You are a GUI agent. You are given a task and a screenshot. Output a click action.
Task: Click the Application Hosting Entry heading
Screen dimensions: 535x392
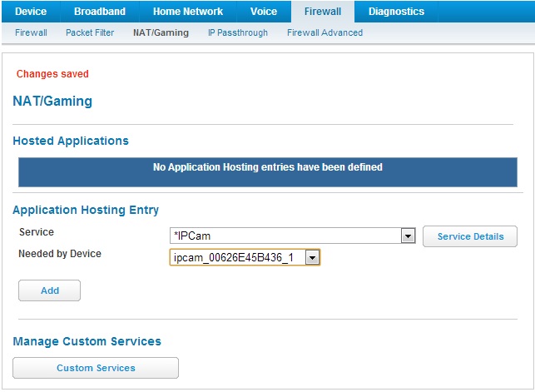(x=86, y=210)
